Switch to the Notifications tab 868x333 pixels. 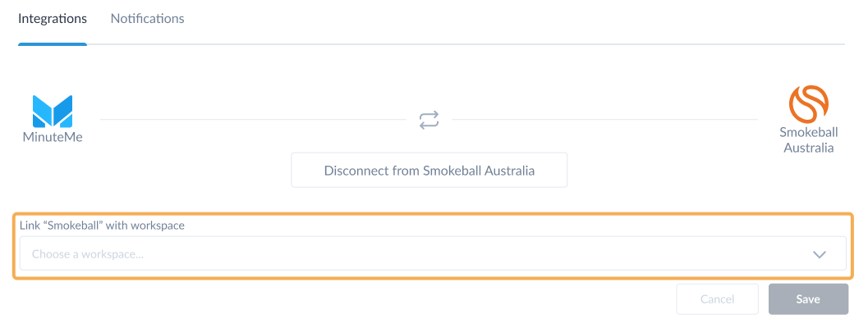147,18
